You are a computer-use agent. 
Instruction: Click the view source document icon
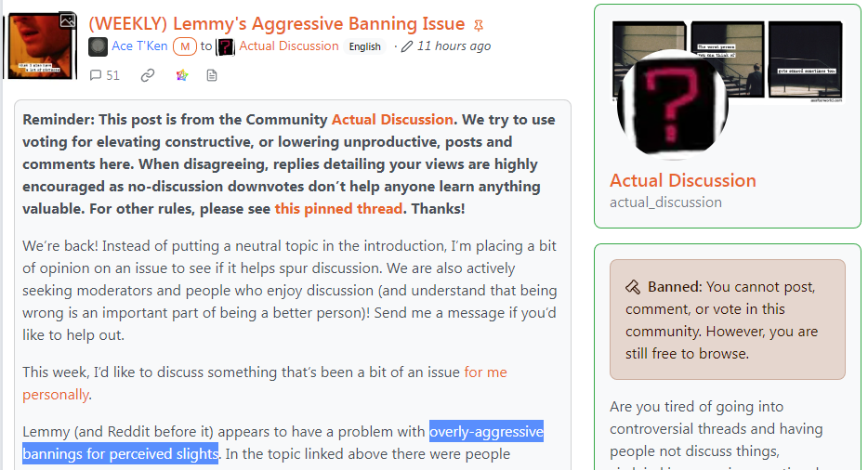pos(212,75)
